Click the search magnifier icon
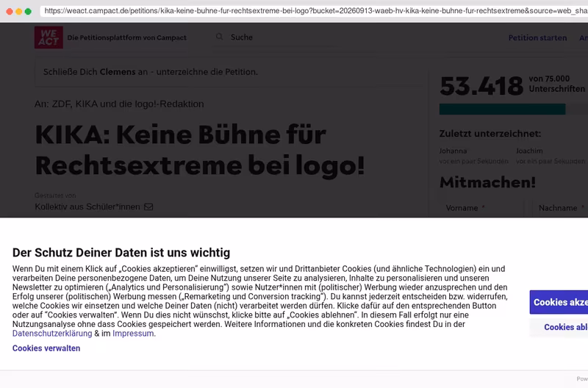The height and width of the screenshot is (388, 588). (219, 37)
